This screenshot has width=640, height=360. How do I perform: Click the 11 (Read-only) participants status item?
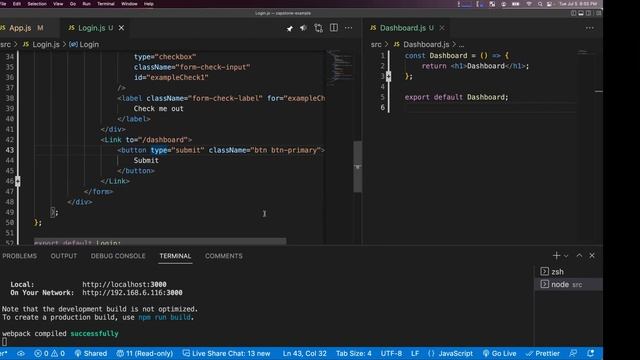145,353
